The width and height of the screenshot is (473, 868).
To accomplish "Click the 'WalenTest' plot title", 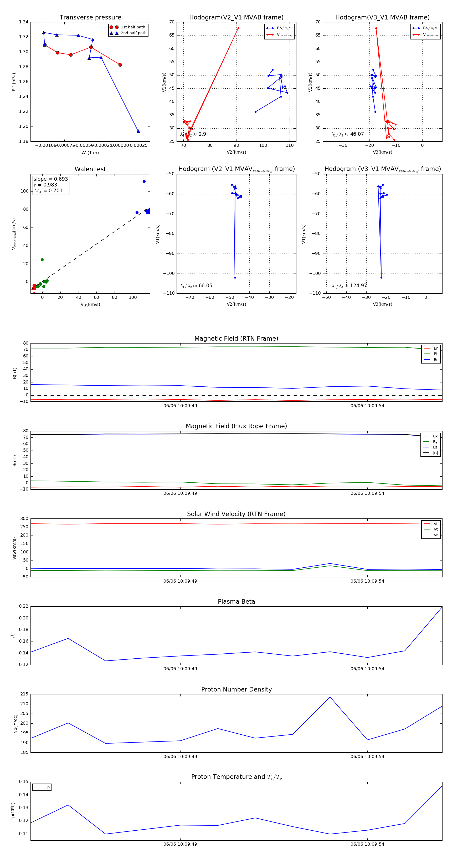I will tap(90, 169).
